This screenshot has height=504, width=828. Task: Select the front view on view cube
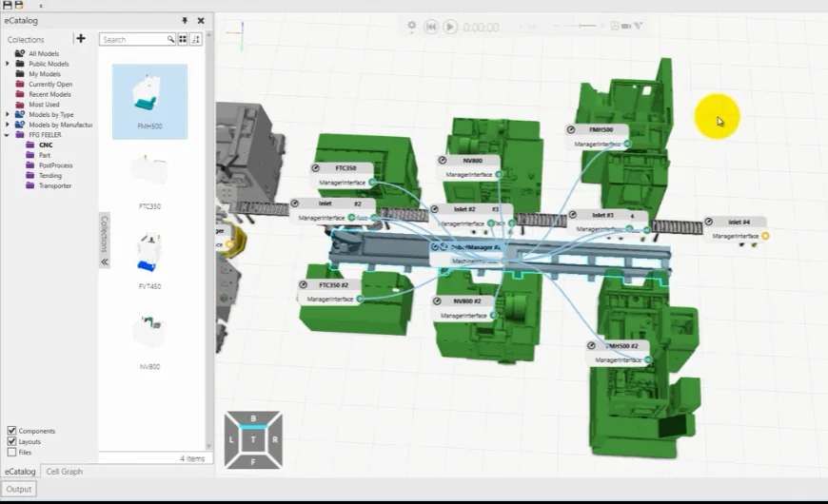tap(253, 462)
